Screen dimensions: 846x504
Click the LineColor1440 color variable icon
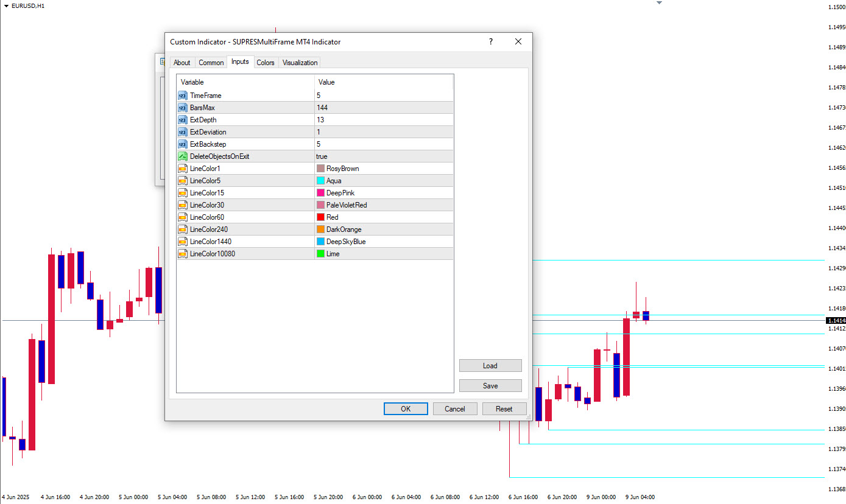click(x=183, y=242)
